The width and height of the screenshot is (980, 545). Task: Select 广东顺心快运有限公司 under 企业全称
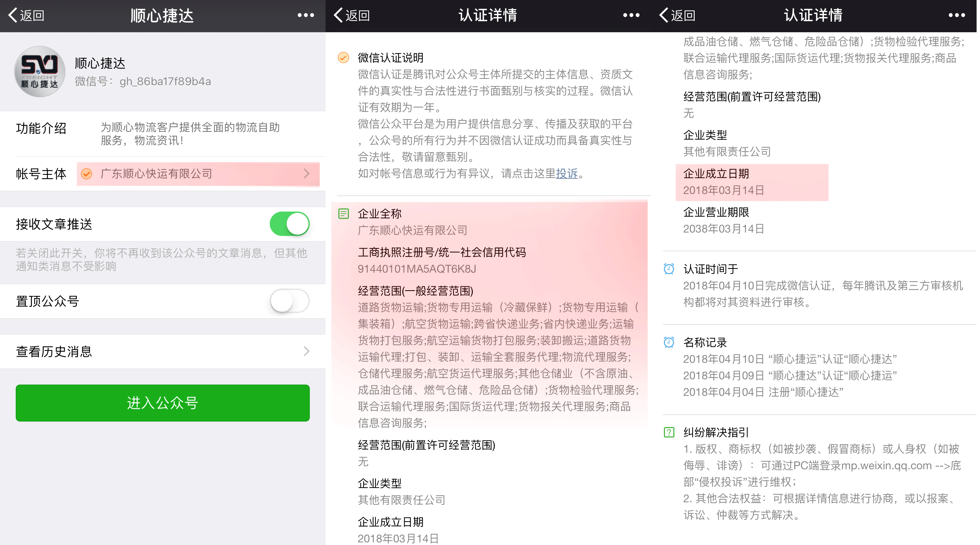point(413,230)
